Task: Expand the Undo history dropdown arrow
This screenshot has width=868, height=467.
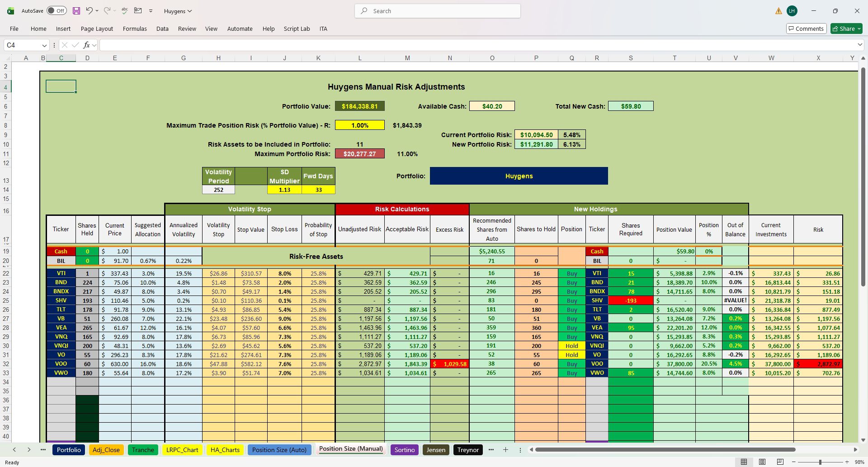Action: pyautogui.click(x=97, y=11)
